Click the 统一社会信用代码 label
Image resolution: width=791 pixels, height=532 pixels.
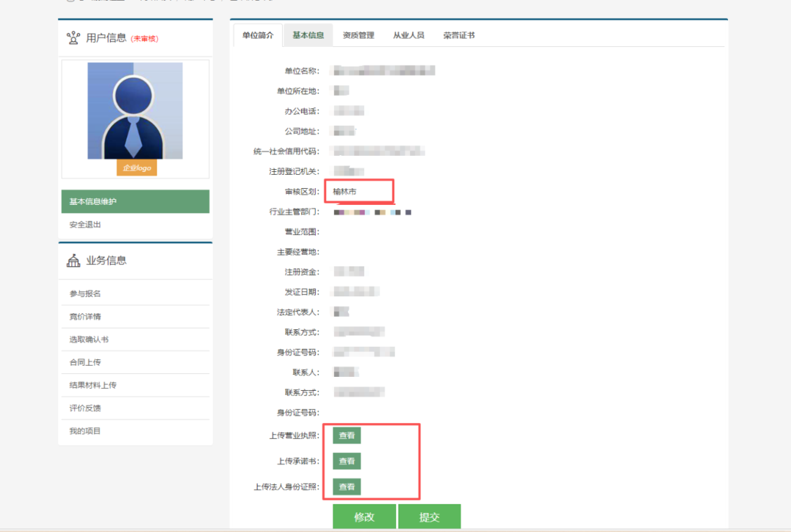point(286,151)
